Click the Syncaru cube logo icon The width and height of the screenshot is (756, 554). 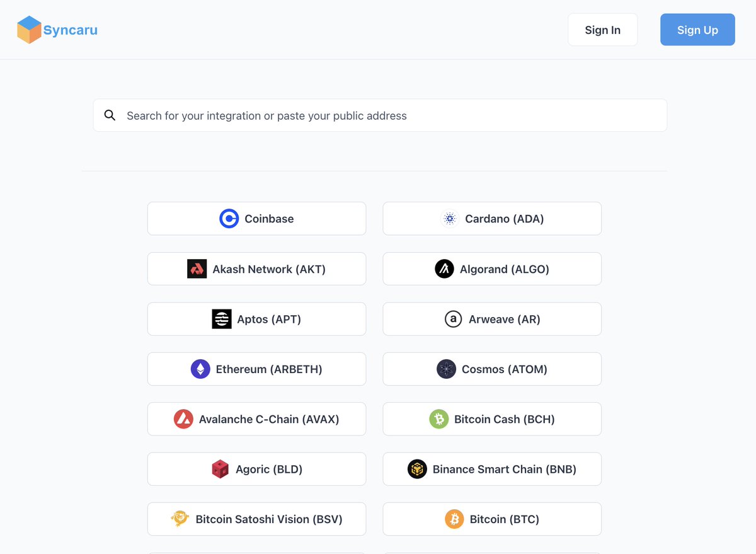[x=29, y=30]
